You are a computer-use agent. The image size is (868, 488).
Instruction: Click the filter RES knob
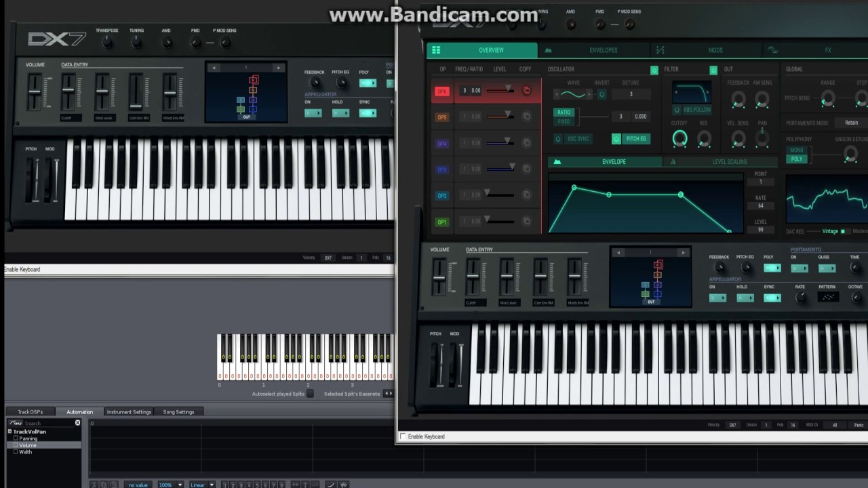click(x=704, y=139)
